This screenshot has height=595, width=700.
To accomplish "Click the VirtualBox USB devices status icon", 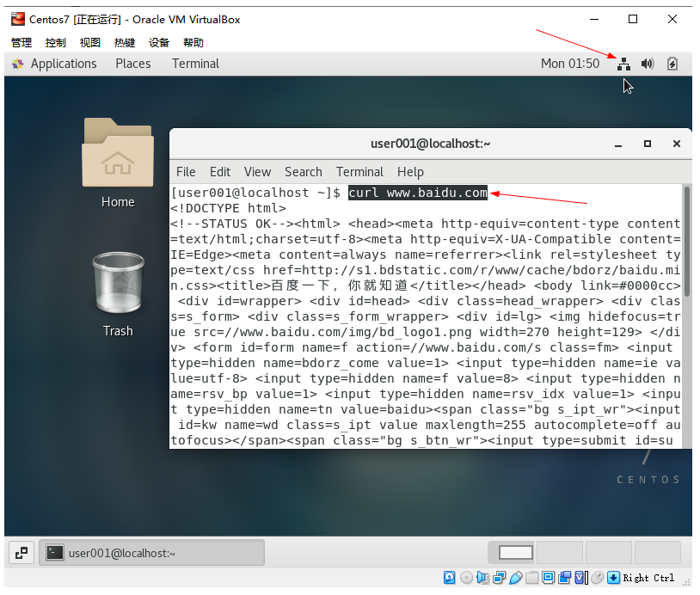I will pos(516,577).
